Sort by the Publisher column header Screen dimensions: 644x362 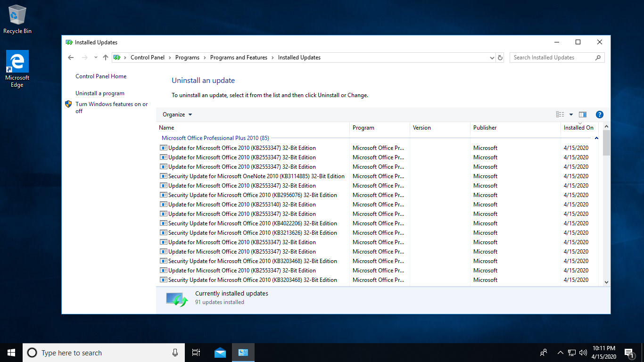515,128
